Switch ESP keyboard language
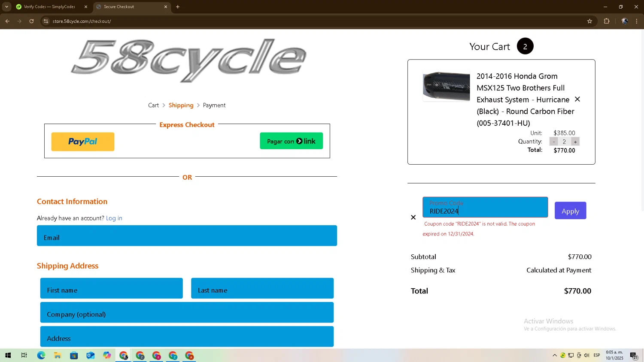Image resolution: width=644 pixels, height=362 pixels. tap(597, 355)
